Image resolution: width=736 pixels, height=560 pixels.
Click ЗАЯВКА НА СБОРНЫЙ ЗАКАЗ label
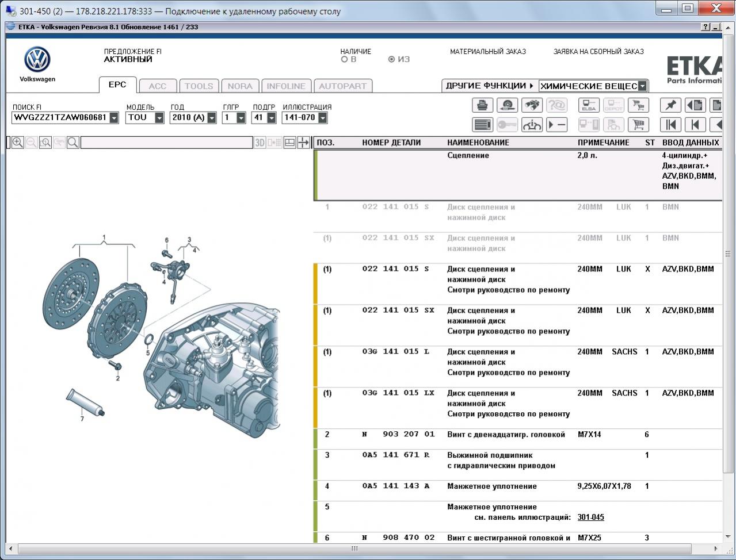598,52
